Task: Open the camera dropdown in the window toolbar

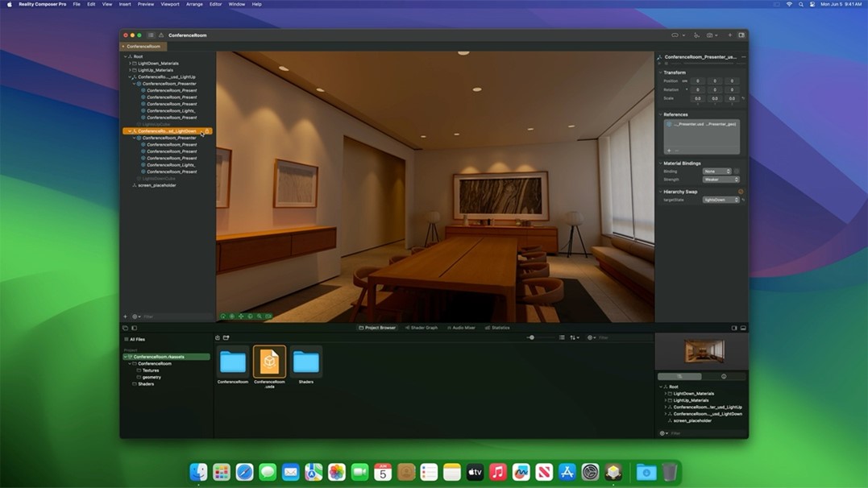Action: point(712,35)
